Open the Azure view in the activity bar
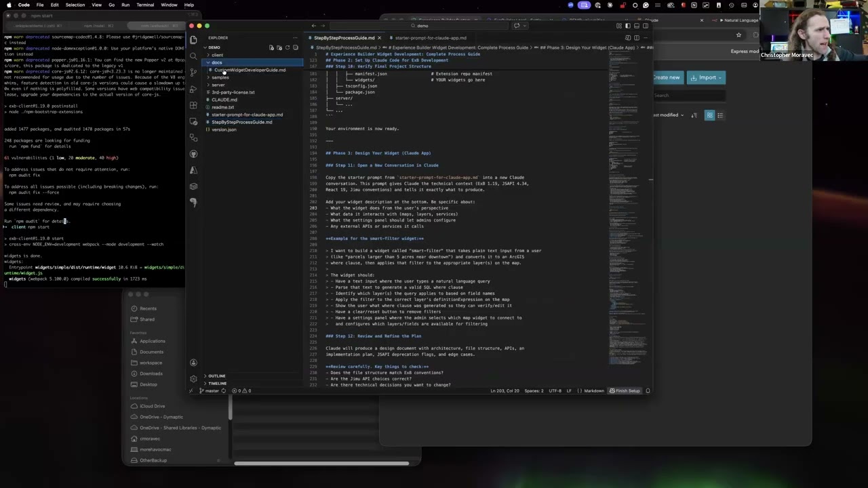Screen dimensions: 868x488 pyautogui.click(x=193, y=170)
